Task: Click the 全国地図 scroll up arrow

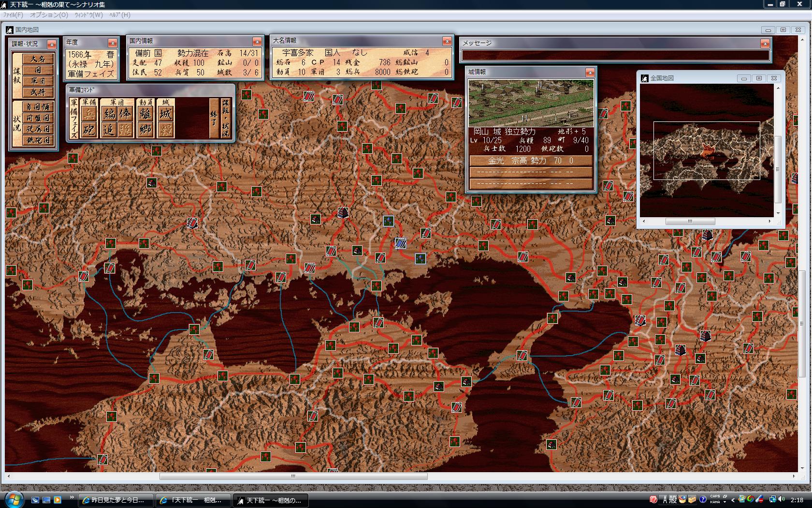Action: pyautogui.click(x=778, y=88)
